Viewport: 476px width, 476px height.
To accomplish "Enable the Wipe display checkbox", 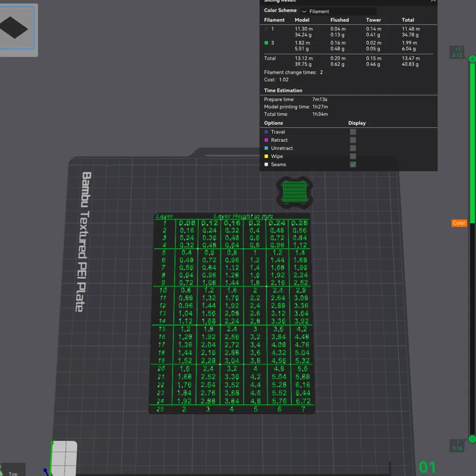I will coord(353,156).
